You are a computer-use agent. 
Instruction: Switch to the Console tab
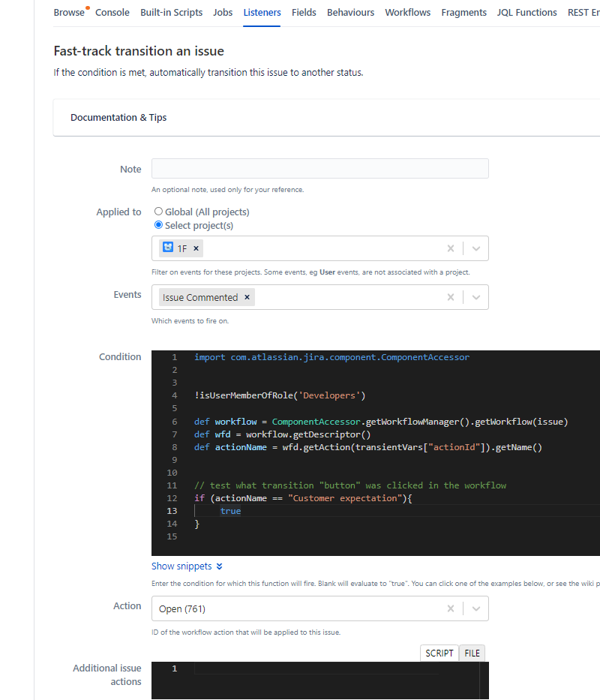(x=112, y=13)
